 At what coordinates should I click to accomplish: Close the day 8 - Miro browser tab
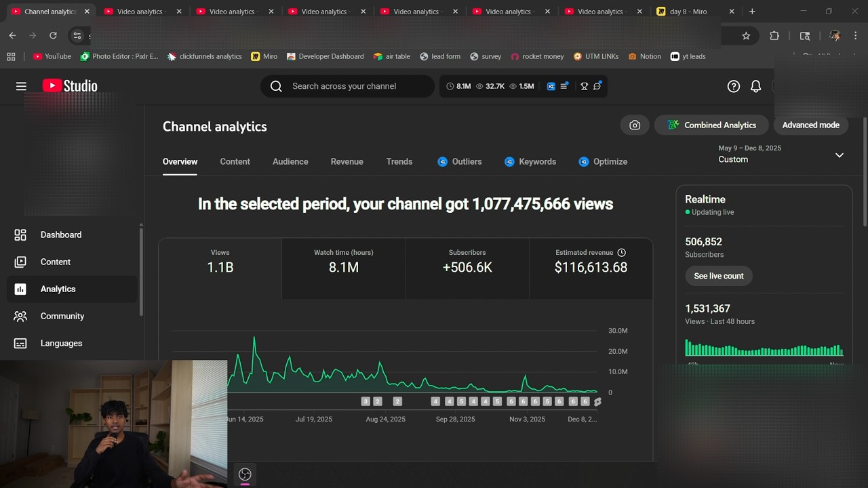click(x=731, y=12)
